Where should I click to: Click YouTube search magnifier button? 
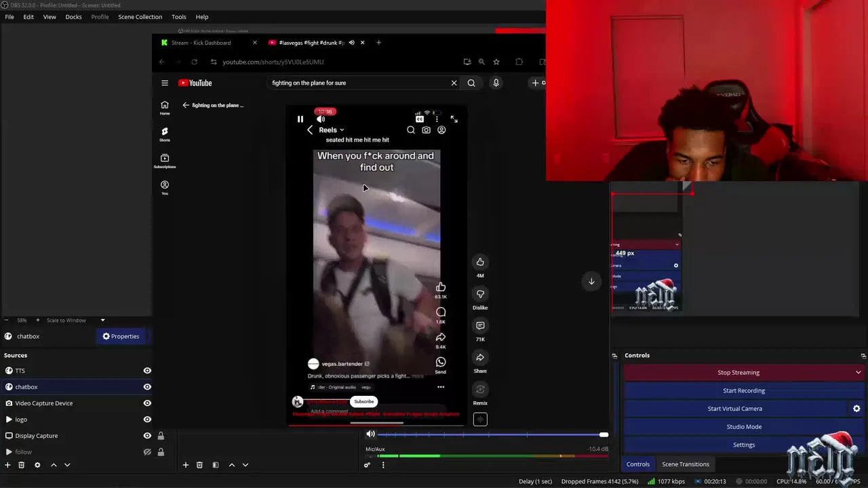(x=471, y=83)
